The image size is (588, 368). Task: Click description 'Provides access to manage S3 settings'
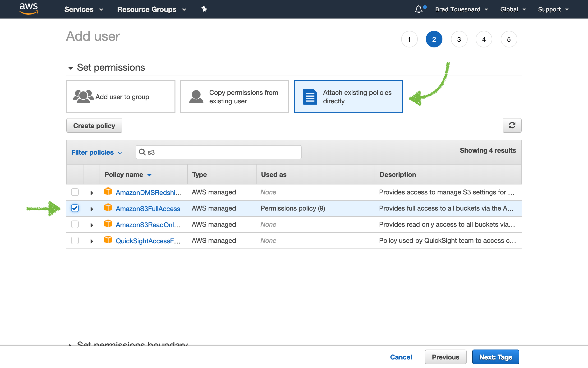tap(447, 192)
